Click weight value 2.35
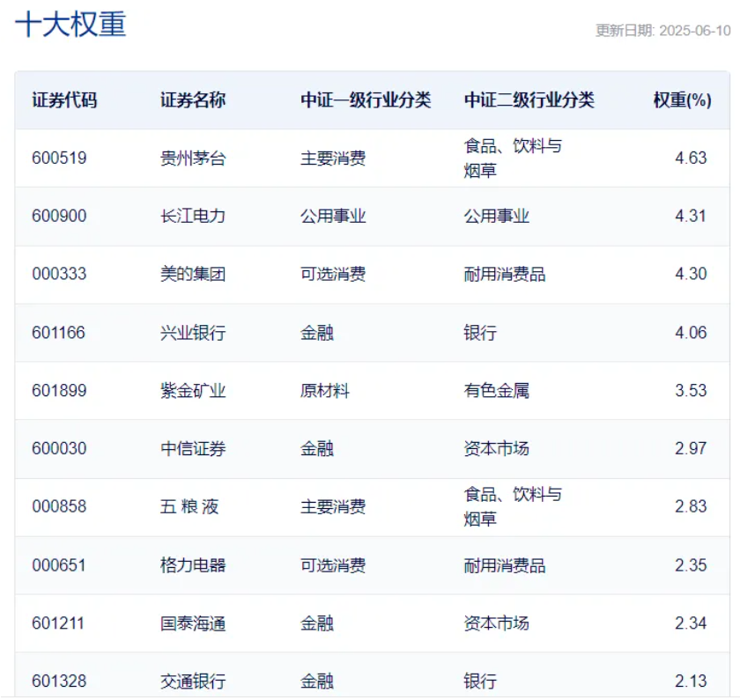740x700 pixels. (691, 565)
